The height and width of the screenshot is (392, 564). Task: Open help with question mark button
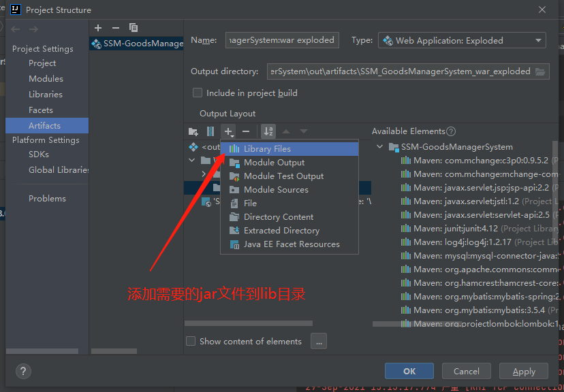coord(23,371)
